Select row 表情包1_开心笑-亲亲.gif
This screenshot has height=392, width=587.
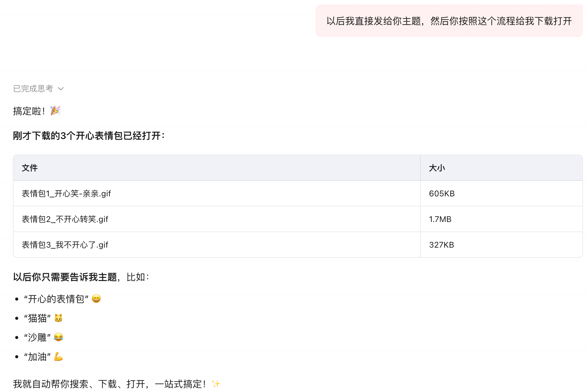click(x=298, y=194)
